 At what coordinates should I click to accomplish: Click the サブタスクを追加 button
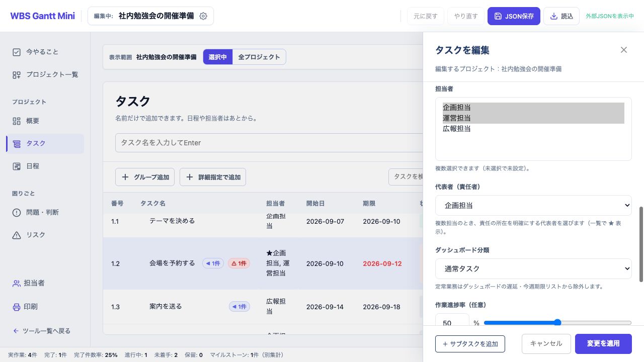470,344
